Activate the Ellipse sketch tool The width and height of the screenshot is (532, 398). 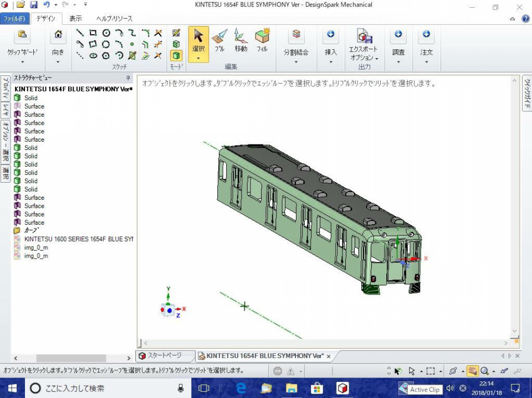tap(93, 55)
